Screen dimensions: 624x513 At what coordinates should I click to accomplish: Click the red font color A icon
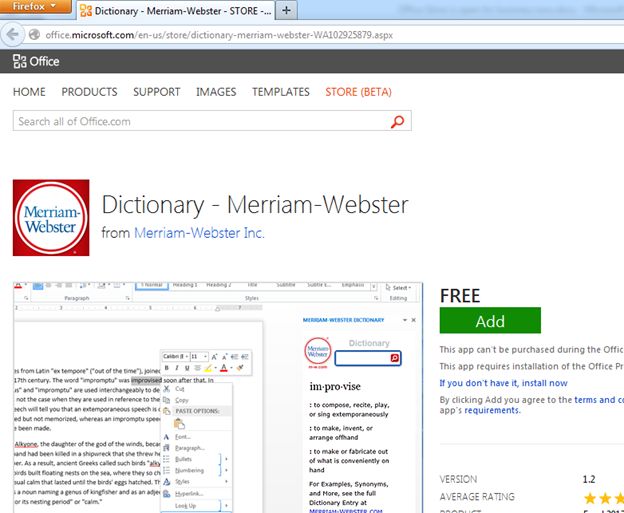point(224,368)
